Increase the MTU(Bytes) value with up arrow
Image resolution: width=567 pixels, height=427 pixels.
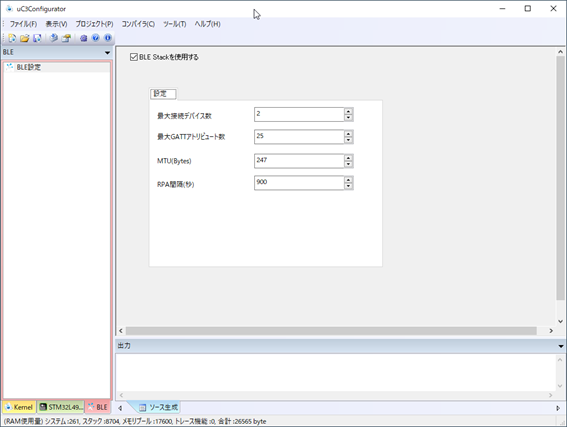point(348,158)
